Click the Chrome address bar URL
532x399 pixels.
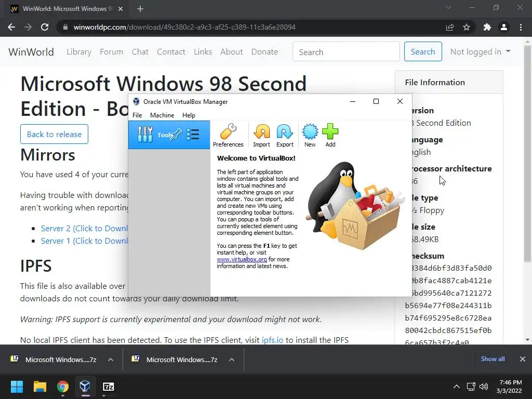point(184,27)
